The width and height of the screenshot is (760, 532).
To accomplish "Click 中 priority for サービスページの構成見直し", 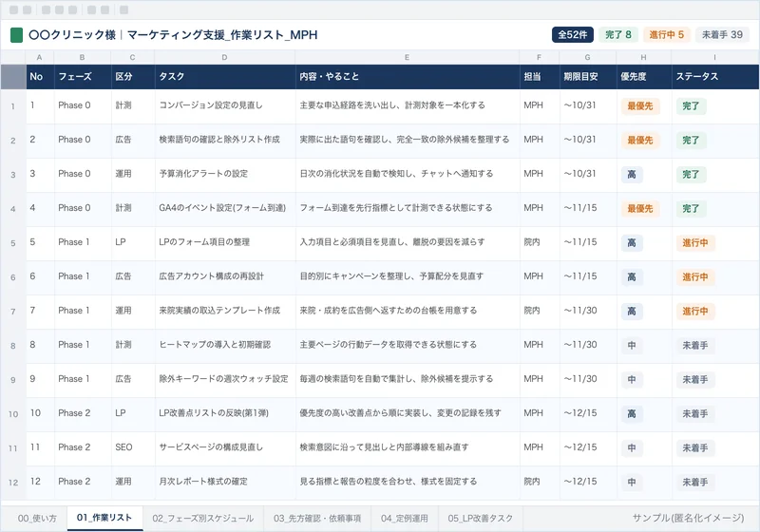I will coord(632,448).
